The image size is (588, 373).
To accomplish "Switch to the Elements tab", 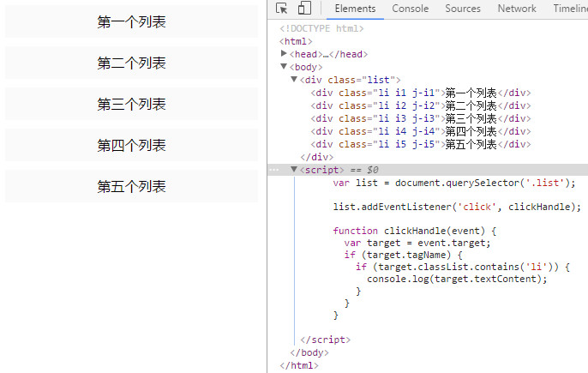I will point(355,9).
